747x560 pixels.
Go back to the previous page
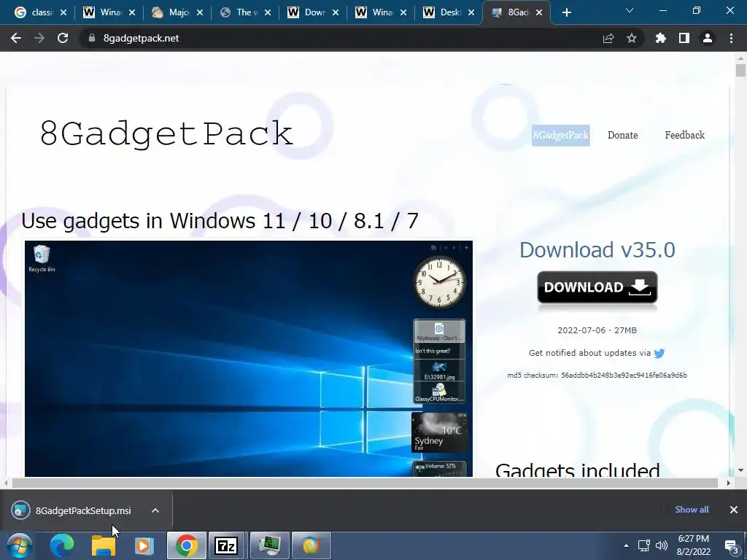(16, 38)
